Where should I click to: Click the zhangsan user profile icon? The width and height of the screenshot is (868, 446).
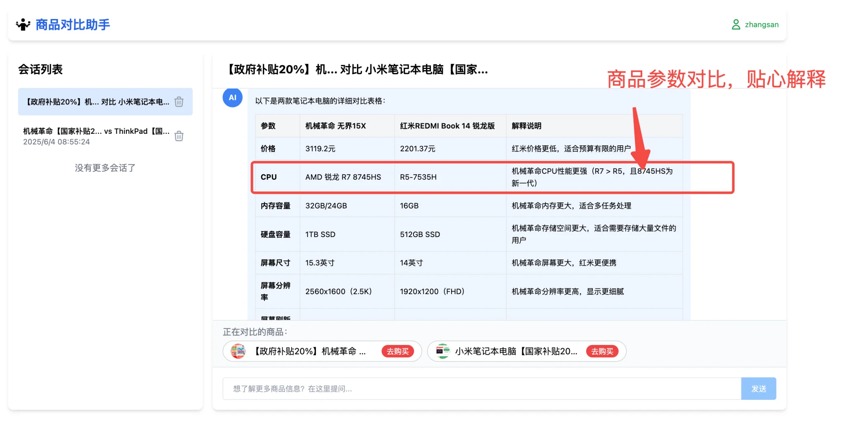(736, 24)
